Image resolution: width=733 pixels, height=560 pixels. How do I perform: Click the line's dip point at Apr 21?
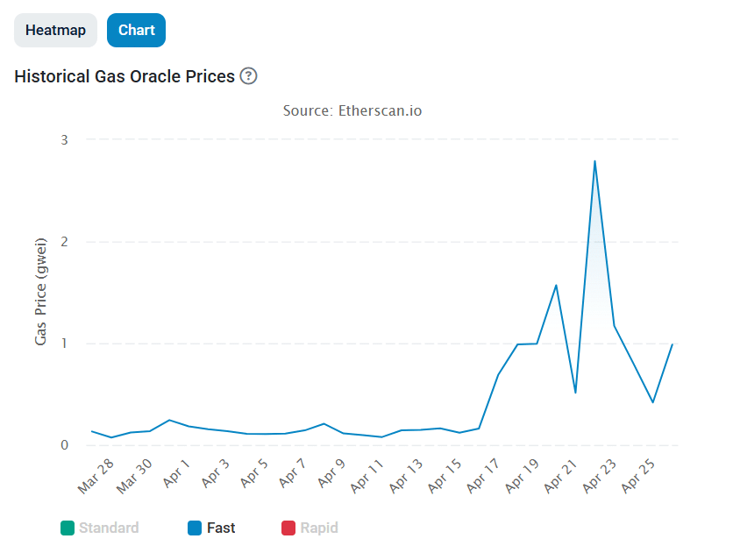tap(575, 393)
